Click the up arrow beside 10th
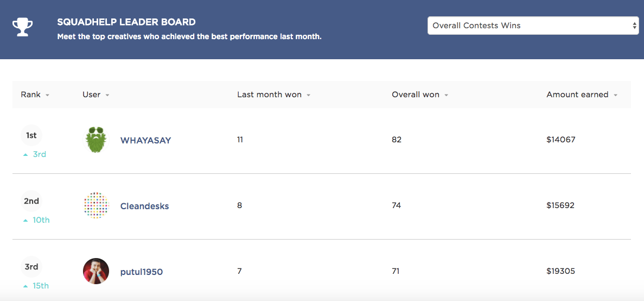This screenshot has width=644, height=301. 26,221
